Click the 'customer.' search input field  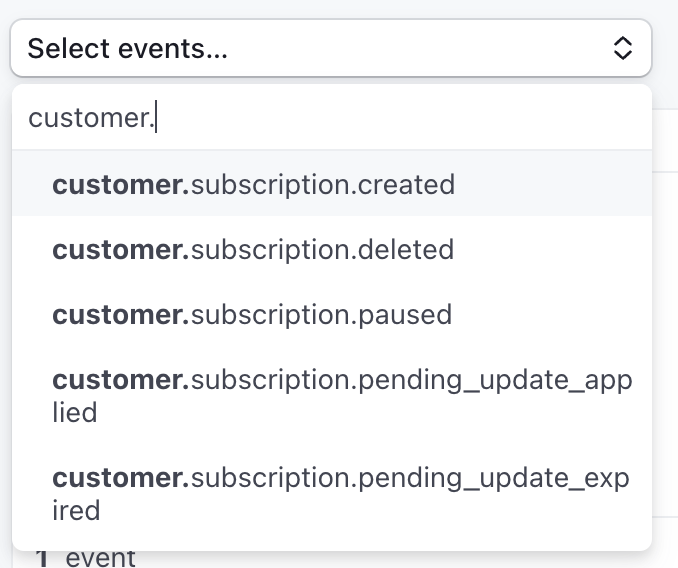pos(330,118)
